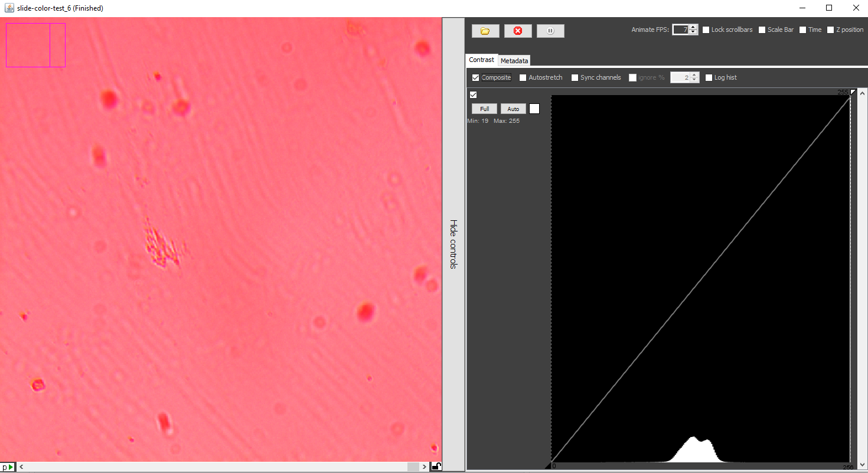This screenshot has height=473, width=868.
Task: Click the Auto contrast button
Action: (x=513, y=109)
